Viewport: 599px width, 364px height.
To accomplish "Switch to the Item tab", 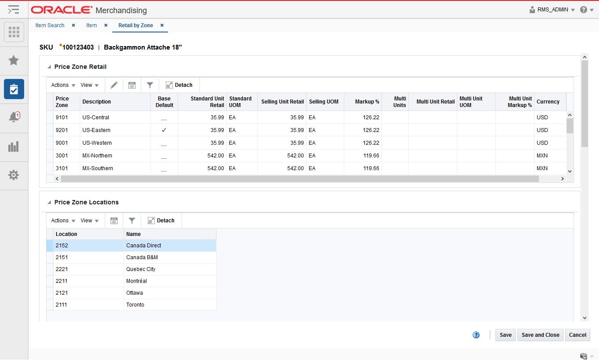I will pyautogui.click(x=92, y=25).
